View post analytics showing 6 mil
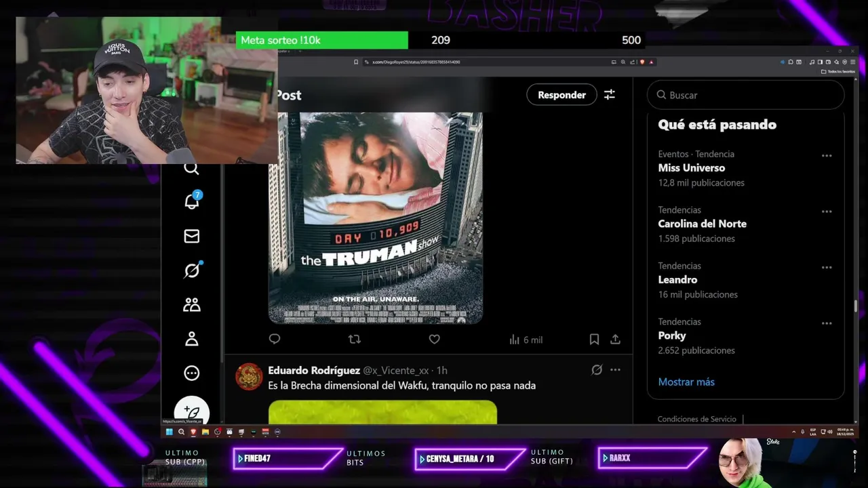The image size is (868, 488). pos(526,340)
